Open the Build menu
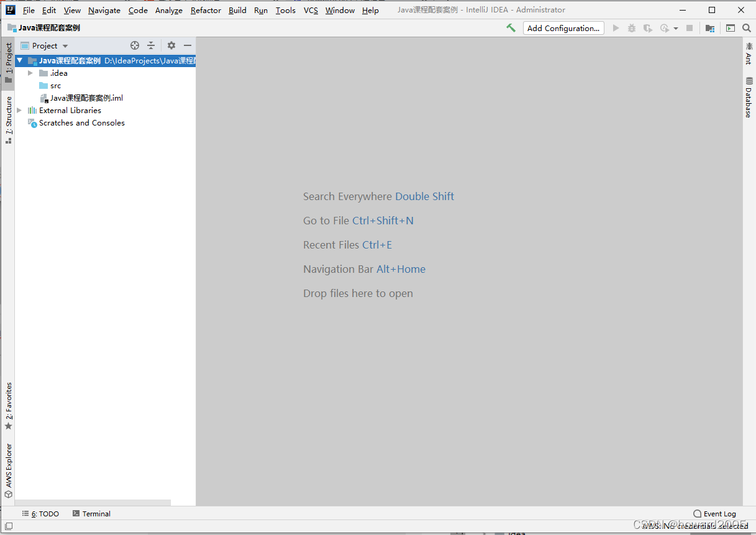Image resolution: width=756 pixels, height=535 pixels. [x=237, y=10]
